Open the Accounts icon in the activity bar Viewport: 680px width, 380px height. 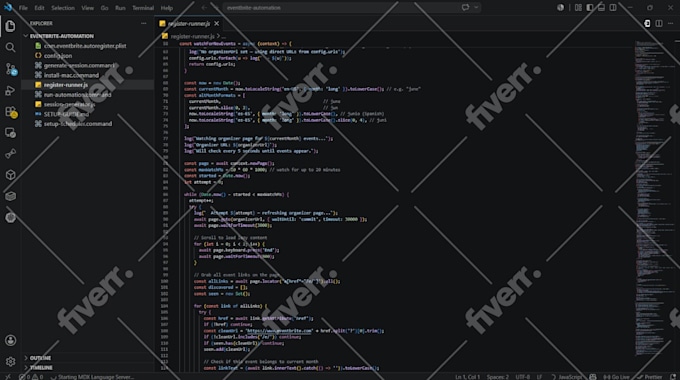pyautogui.click(x=10, y=341)
